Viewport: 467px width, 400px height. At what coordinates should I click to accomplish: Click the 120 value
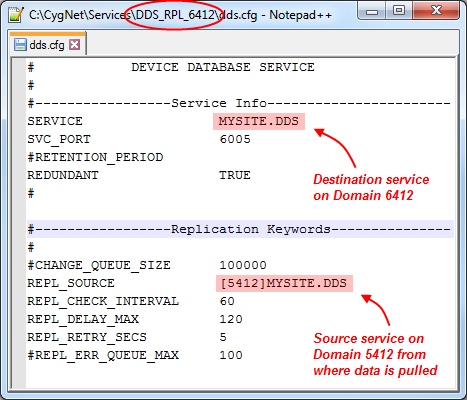coord(231,319)
